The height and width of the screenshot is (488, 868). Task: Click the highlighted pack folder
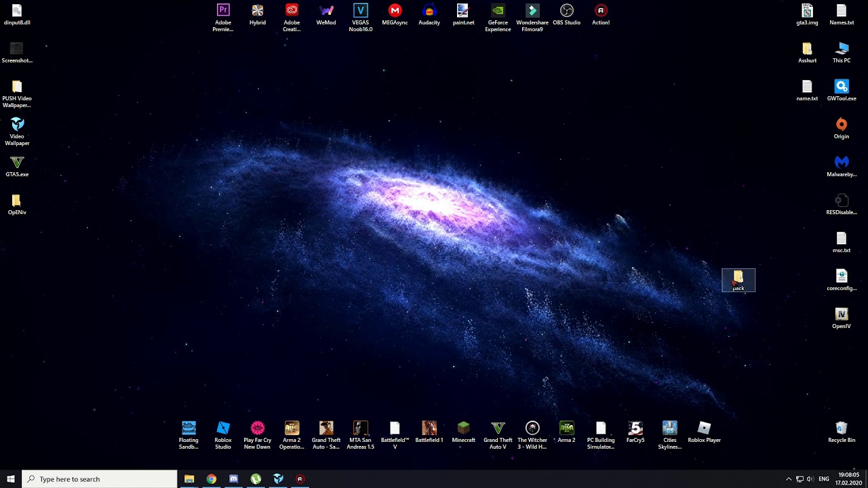coord(738,281)
